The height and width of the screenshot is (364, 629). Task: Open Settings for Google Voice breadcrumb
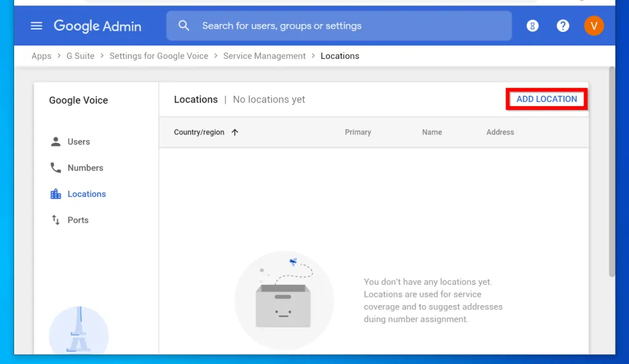coord(158,56)
